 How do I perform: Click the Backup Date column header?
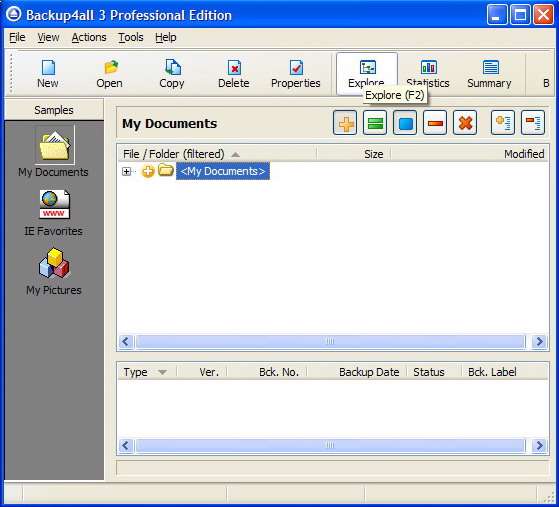pyautogui.click(x=357, y=372)
